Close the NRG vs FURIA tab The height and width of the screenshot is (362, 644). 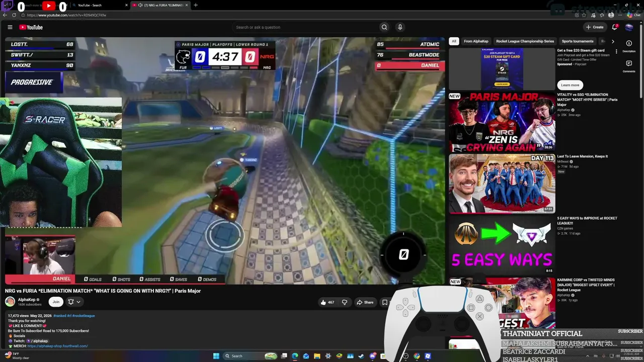pyautogui.click(x=187, y=5)
